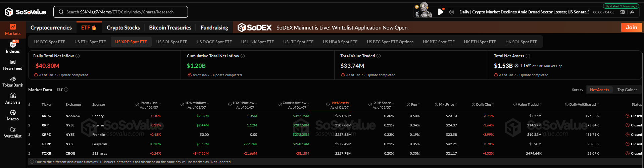This screenshot has width=644, height=168.
Task: Open the GXRP ticker row
Action: [335, 144]
